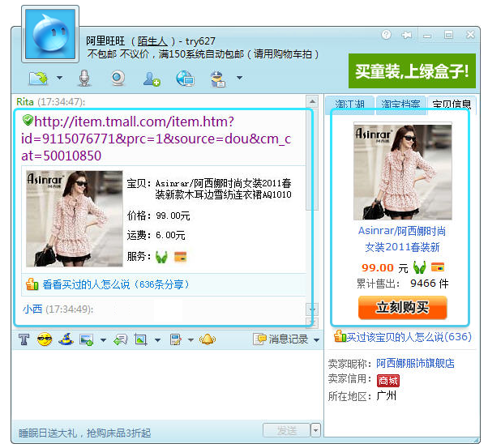Open the emoticon smiley picker

point(45,339)
